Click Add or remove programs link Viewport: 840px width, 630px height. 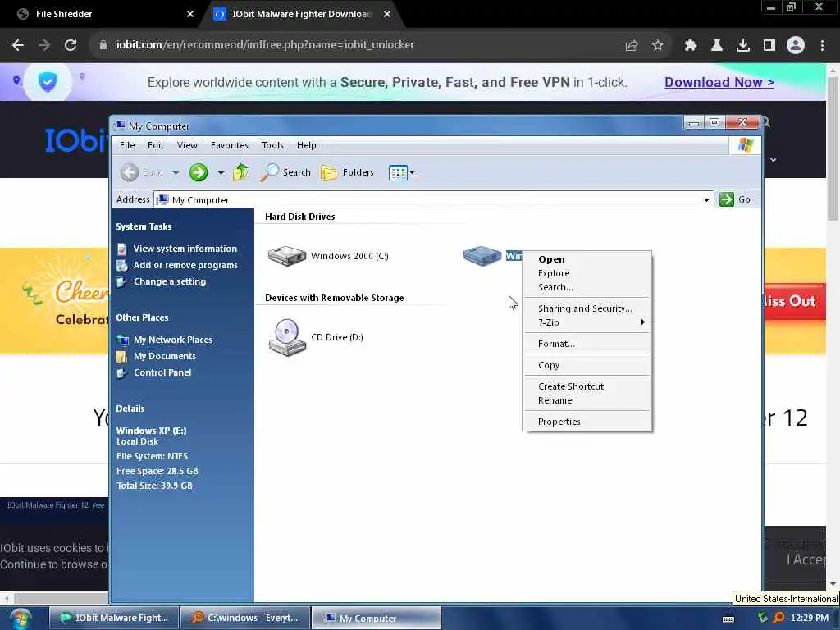pyautogui.click(x=185, y=265)
